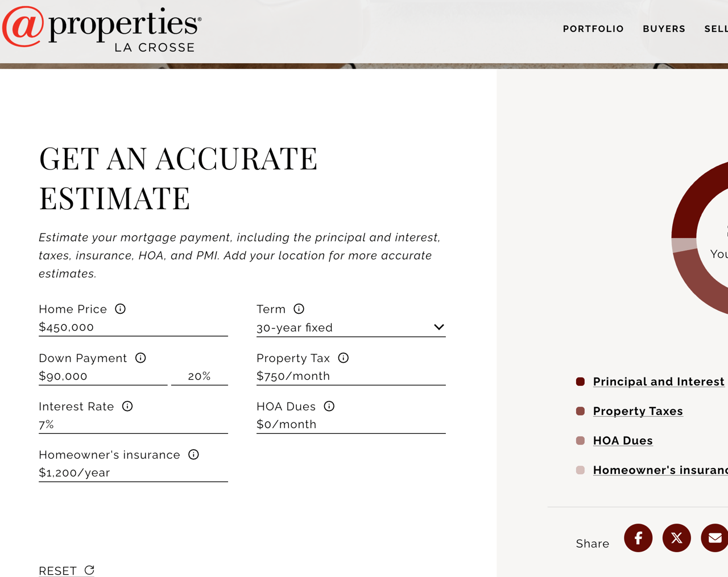Reset the mortgage calculator
Viewport: 728px width, 577px height.
66,570
